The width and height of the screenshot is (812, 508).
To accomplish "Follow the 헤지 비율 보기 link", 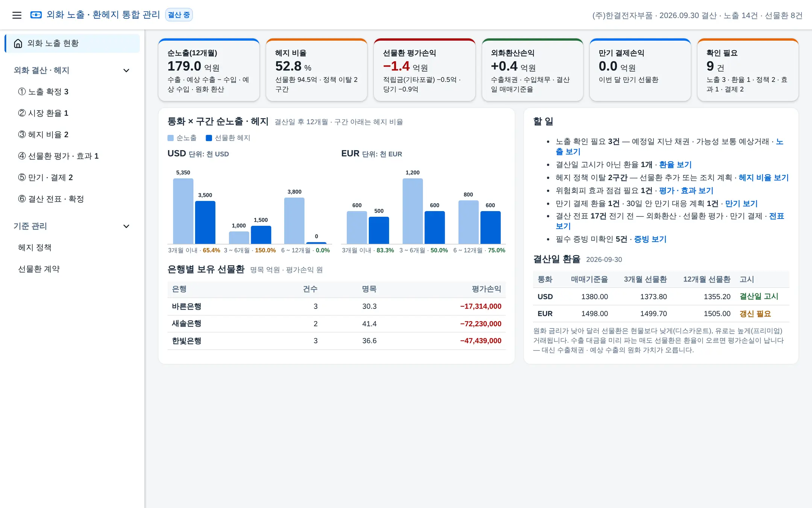I will [x=764, y=178].
